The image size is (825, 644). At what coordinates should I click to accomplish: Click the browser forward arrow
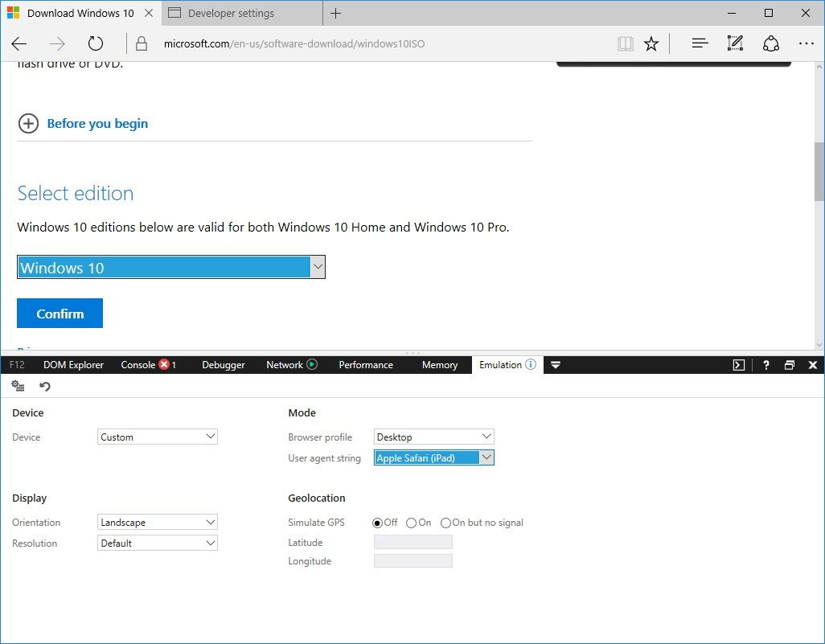coord(57,43)
